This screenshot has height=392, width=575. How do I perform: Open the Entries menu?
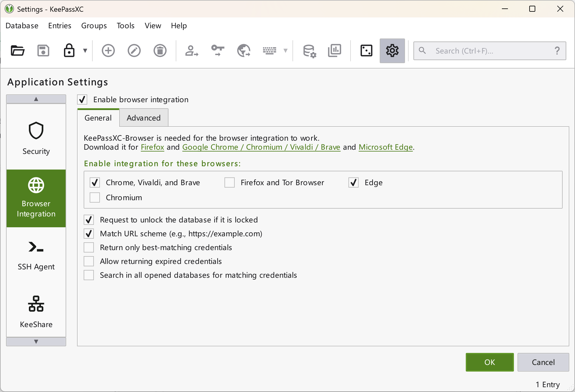[x=60, y=26]
